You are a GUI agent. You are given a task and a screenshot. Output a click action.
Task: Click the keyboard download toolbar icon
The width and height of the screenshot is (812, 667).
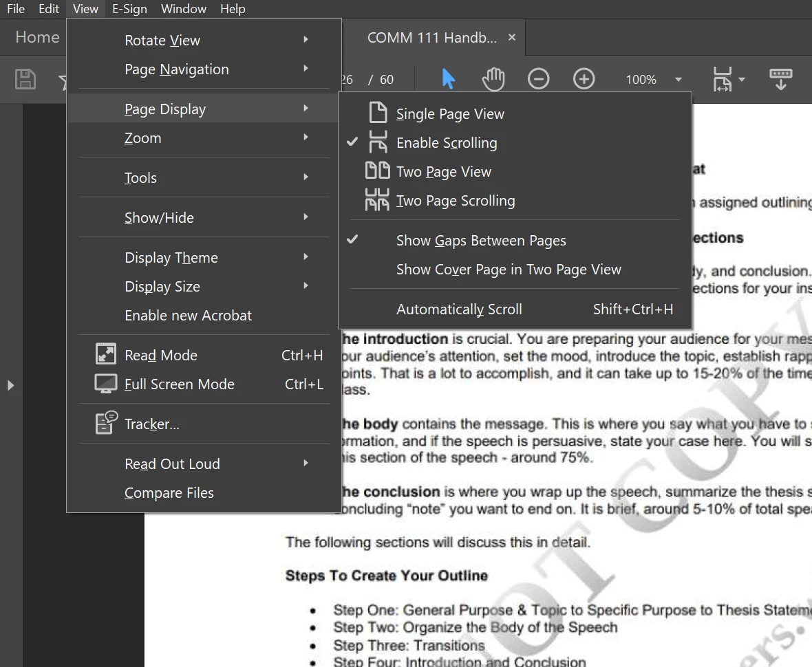[x=780, y=79]
